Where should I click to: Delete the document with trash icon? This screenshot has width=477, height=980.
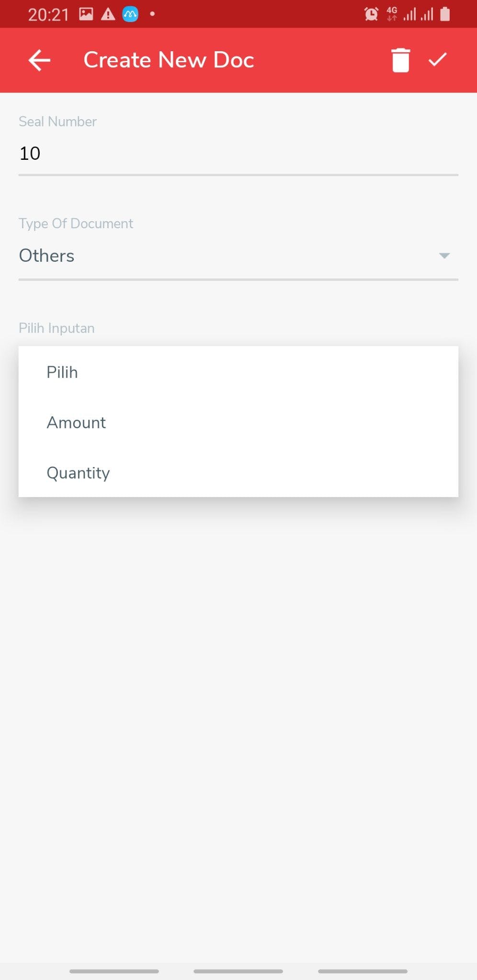coord(400,60)
